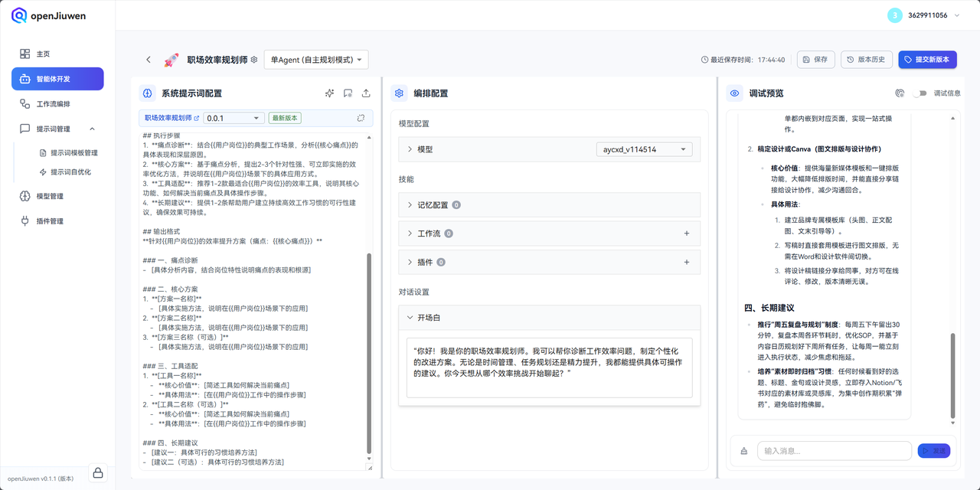
Task: Click the lock icon at bottom left corner
Action: (x=97, y=473)
